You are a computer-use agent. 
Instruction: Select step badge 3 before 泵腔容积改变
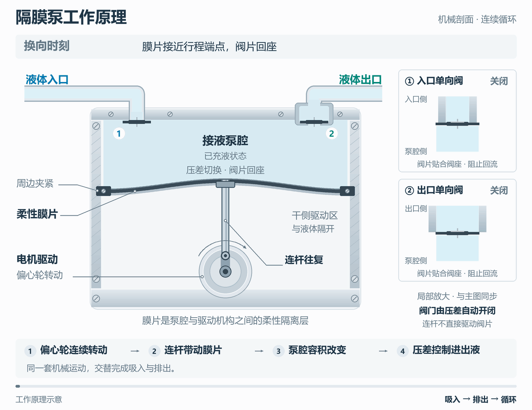(279, 351)
